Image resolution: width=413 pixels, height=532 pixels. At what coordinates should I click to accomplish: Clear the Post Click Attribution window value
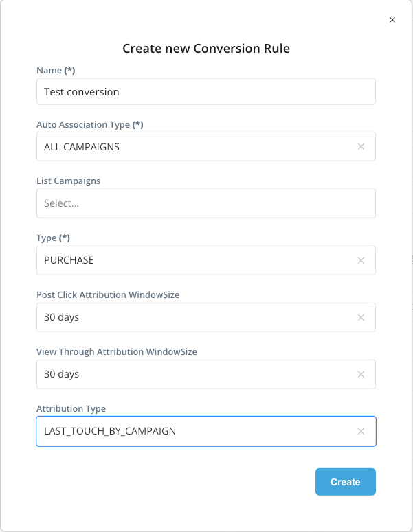[x=361, y=317]
